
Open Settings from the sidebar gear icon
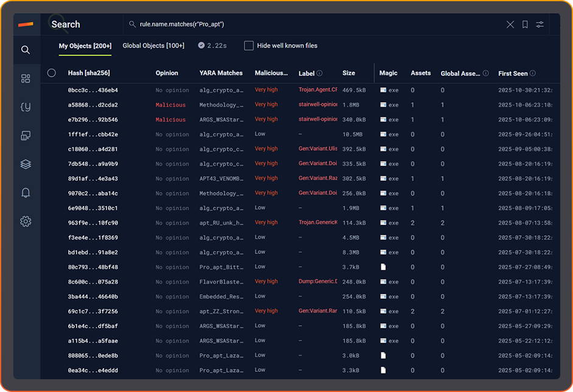[x=26, y=221]
